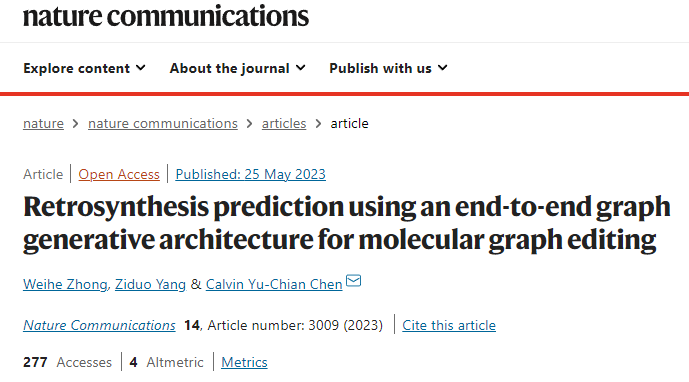Screen dimensions: 689x382
Task: Click the Open Access link
Action: coord(119,175)
